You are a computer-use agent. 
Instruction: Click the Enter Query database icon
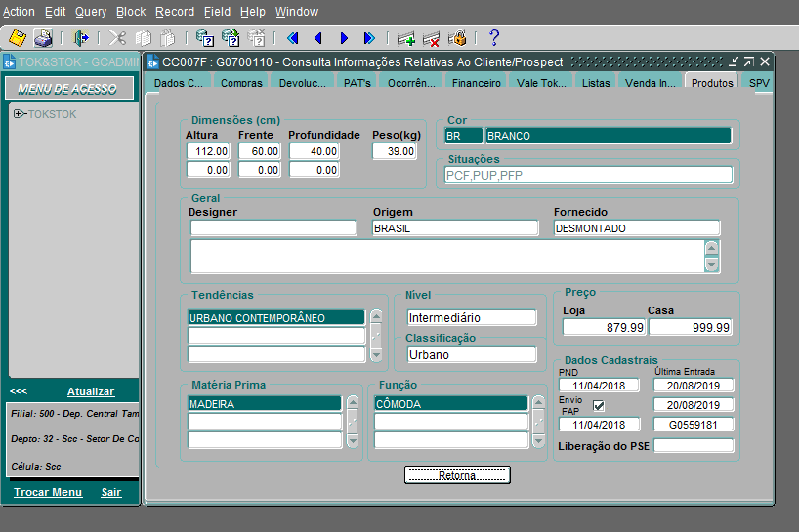point(205,38)
